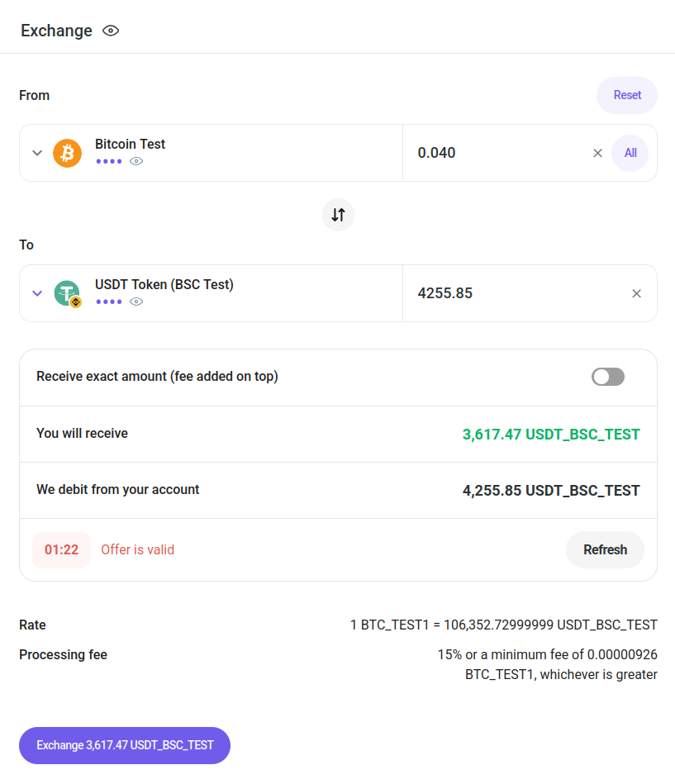Click the USDT Token coin icon

point(68,293)
